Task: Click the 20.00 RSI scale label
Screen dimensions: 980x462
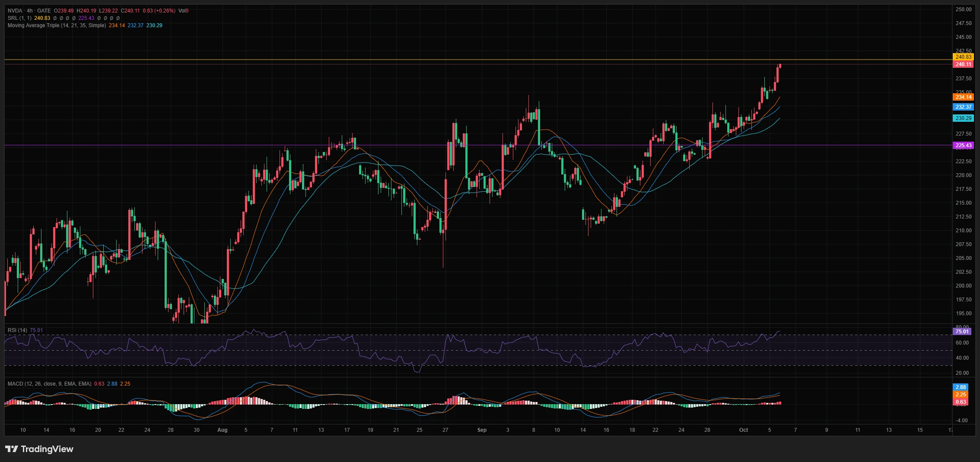Action: point(962,373)
